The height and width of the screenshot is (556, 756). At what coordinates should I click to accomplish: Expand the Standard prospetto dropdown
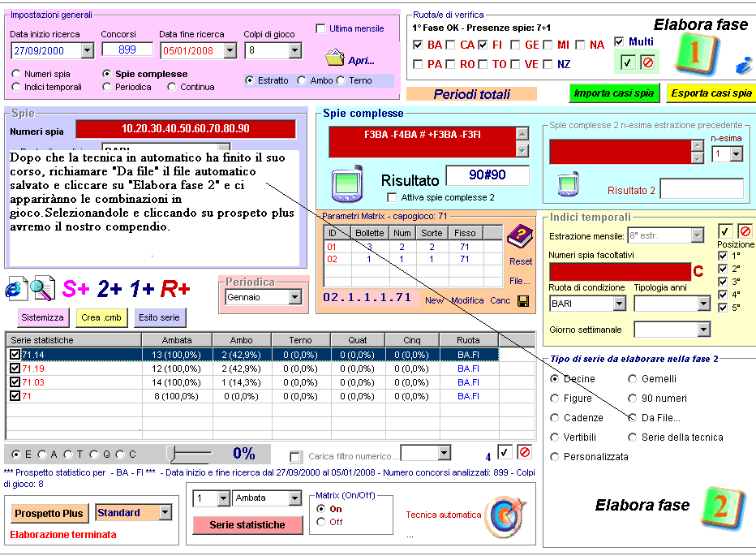click(x=165, y=512)
